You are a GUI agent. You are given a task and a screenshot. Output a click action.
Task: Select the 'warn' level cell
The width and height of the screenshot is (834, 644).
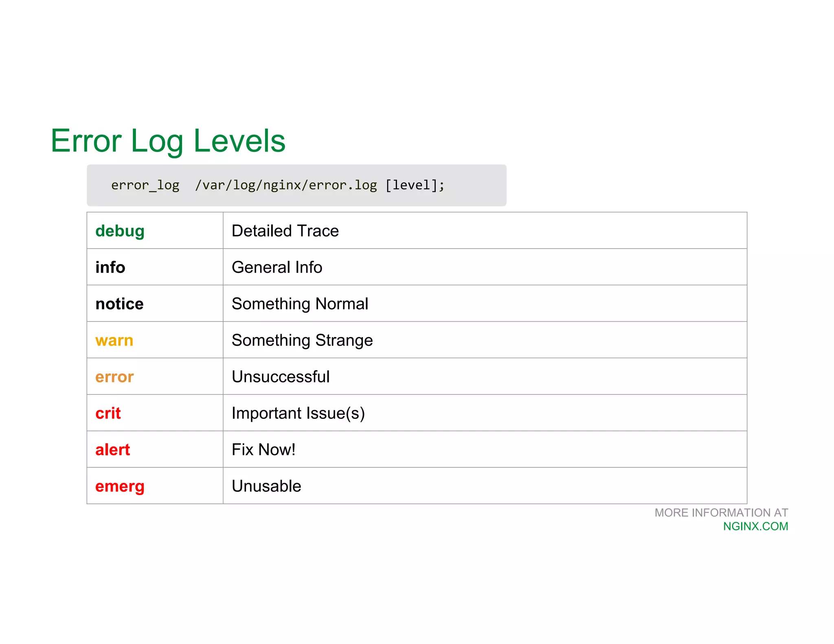point(155,340)
